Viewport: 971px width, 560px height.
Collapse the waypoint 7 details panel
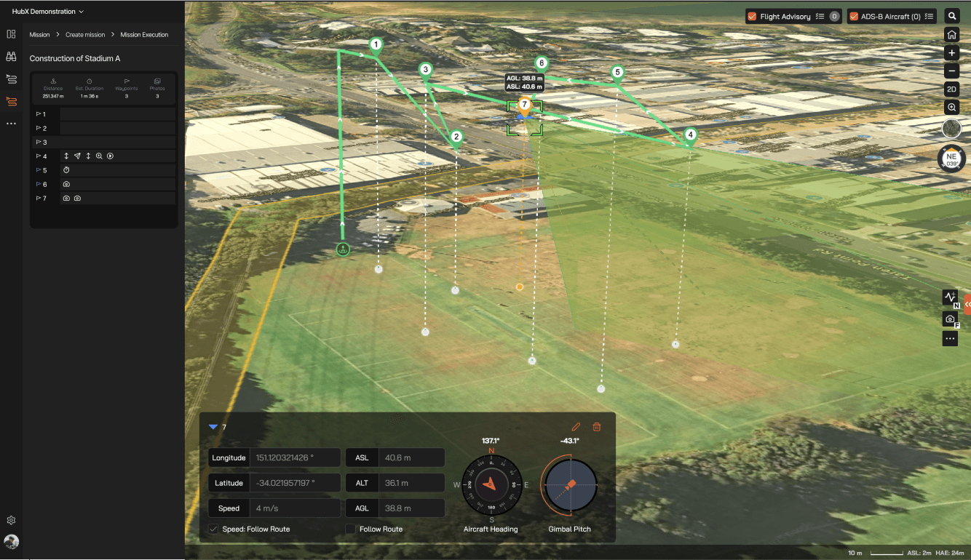point(213,427)
